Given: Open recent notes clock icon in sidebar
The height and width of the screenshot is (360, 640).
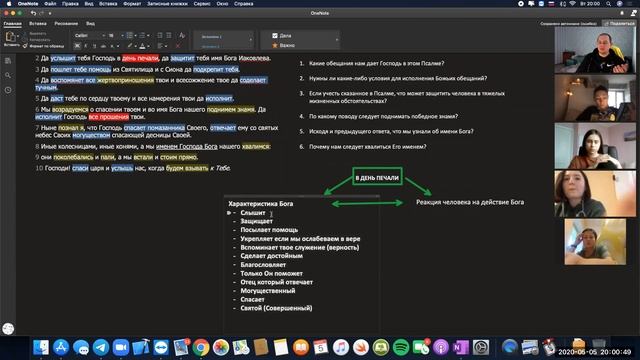Looking at the screenshot, I should [x=8, y=90].
